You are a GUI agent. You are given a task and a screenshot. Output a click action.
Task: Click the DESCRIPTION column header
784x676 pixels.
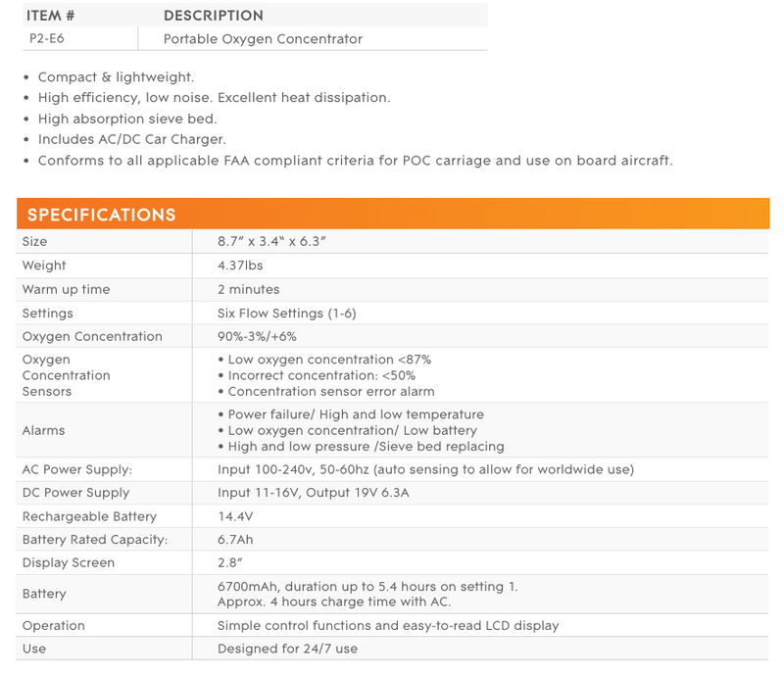click(x=214, y=16)
